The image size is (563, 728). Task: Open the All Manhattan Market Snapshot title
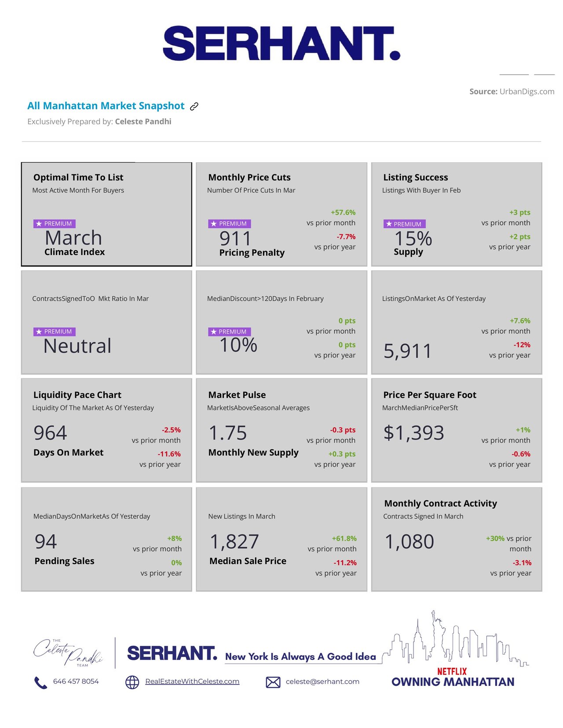click(x=106, y=106)
